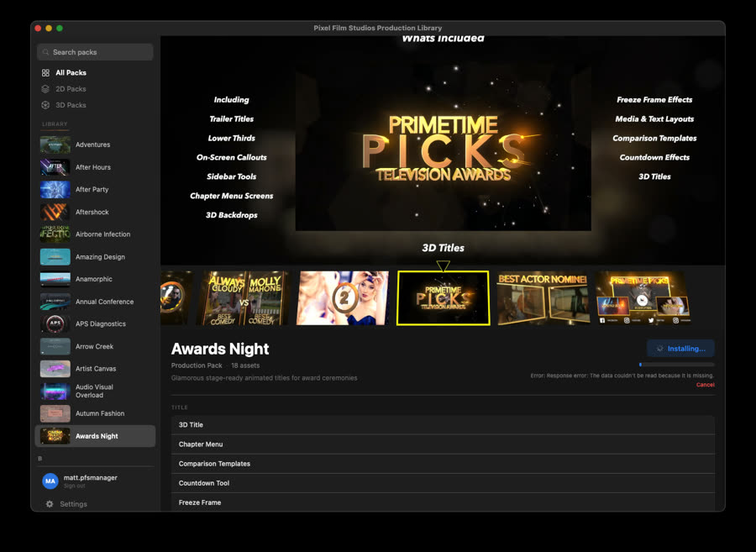756x552 pixels.
Task: Click the Comparison Templates row
Action: [x=443, y=464]
